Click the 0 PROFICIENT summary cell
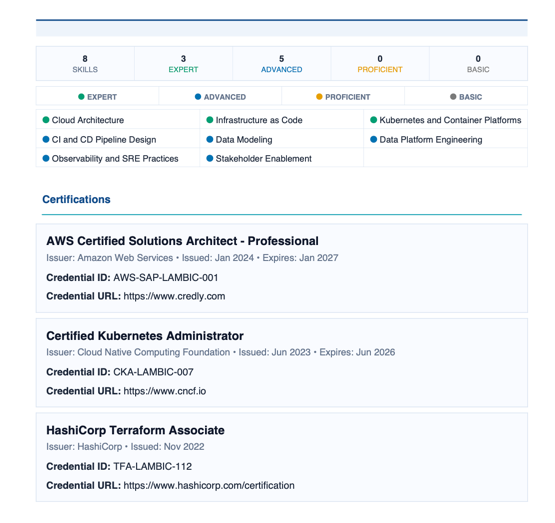The width and height of the screenshot is (555, 523). pyautogui.click(x=380, y=64)
